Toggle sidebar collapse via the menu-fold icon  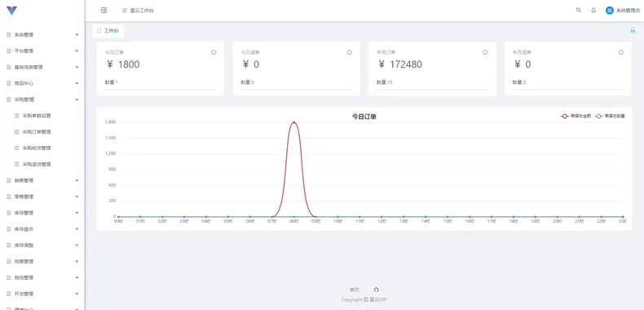104,11
